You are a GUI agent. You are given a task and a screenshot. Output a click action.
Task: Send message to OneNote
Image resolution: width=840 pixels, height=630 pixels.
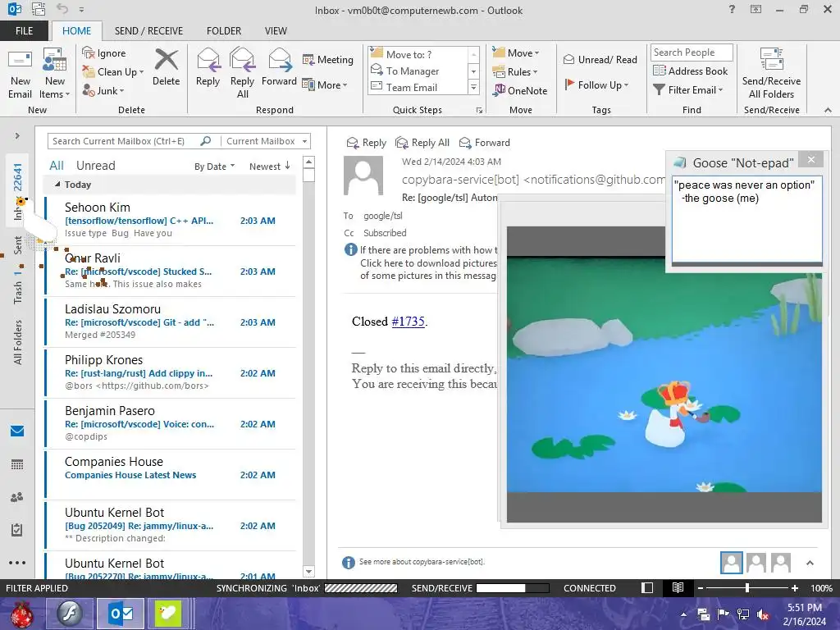pyautogui.click(x=520, y=90)
